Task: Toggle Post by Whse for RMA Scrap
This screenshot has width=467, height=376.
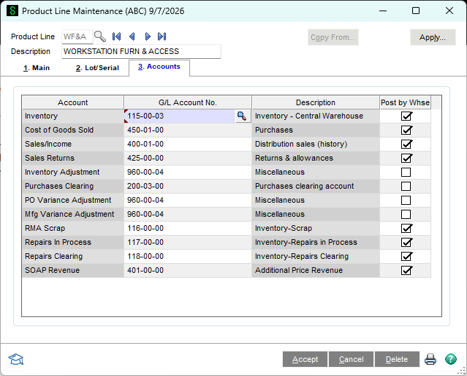Action: click(406, 228)
